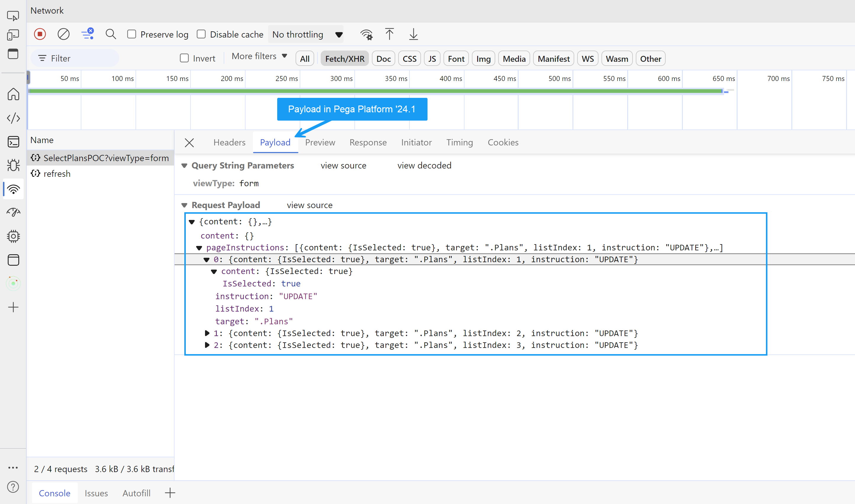Collapse the content Request Payload section
855x504 pixels.
coord(185,205)
